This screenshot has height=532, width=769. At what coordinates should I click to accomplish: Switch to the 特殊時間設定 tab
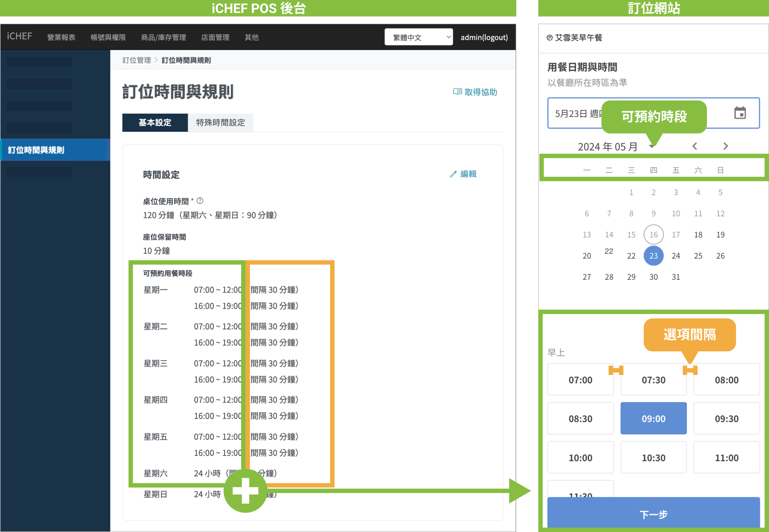click(221, 123)
